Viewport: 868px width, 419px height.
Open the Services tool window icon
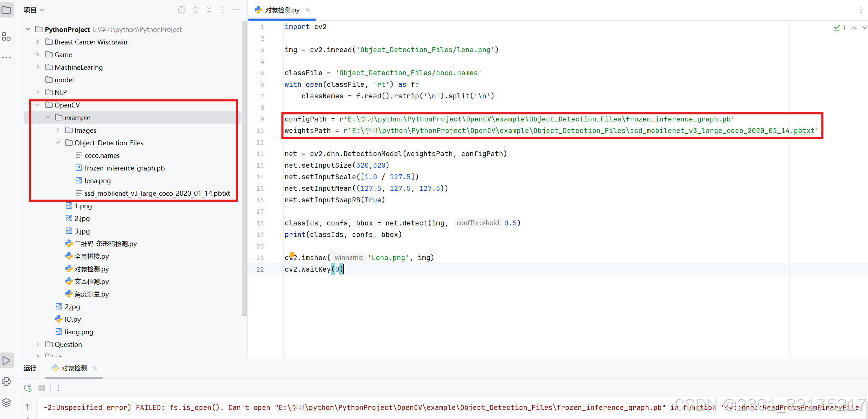pos(6,403)
